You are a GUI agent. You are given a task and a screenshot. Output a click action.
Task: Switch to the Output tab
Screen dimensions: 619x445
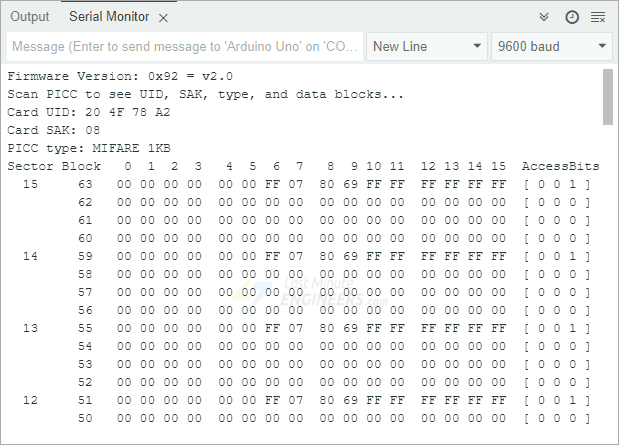(30, 17)
